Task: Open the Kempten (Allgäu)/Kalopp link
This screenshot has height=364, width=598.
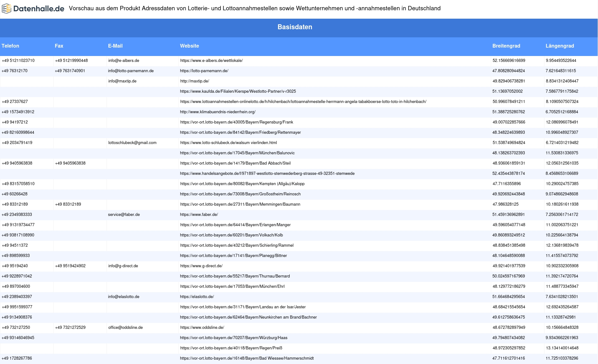Action: pyautogui.click(x=242, y=184)
